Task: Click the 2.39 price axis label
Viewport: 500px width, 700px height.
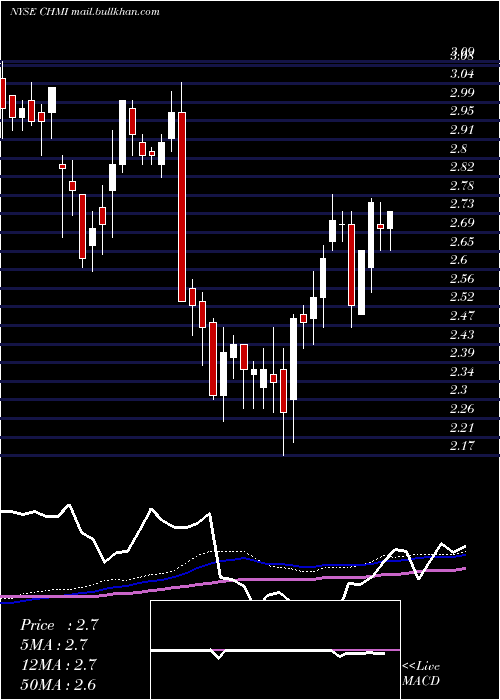Action: point(462,353)
